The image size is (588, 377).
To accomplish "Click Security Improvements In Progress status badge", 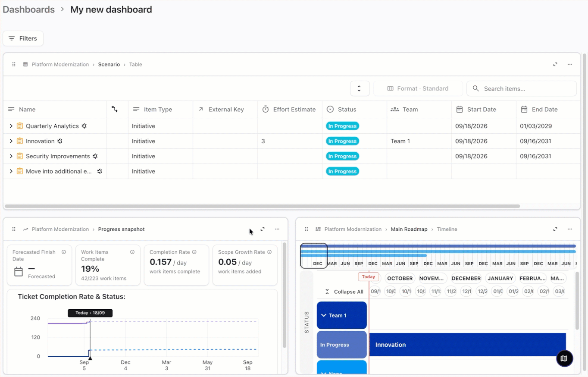I will coord(343,156).
